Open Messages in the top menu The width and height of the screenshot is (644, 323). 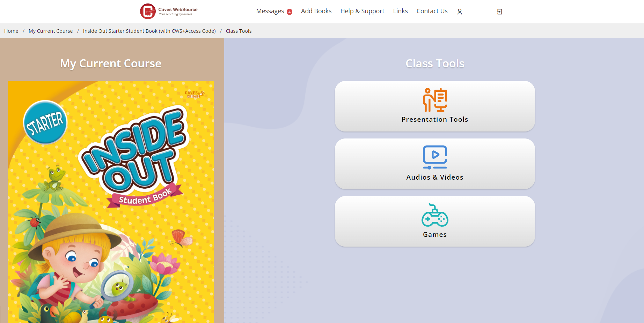coord(270,11)
